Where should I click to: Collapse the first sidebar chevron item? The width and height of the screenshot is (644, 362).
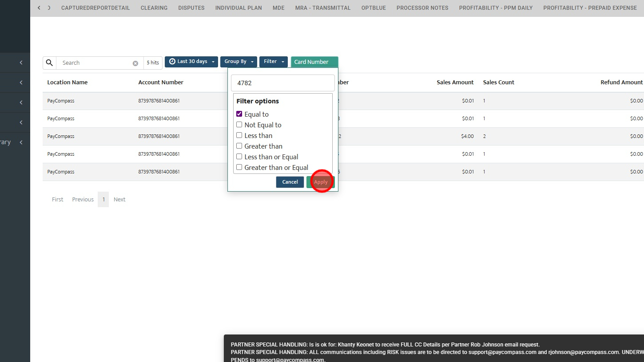21,63
